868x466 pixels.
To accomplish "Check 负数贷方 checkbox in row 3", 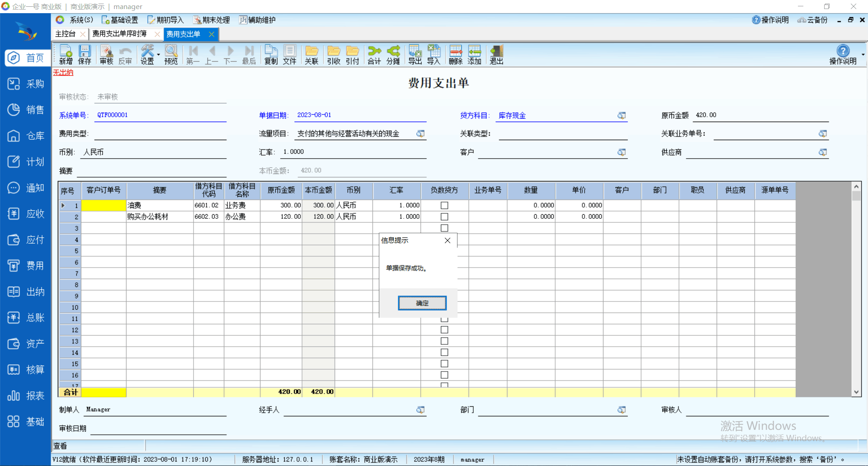I will 444,228.
